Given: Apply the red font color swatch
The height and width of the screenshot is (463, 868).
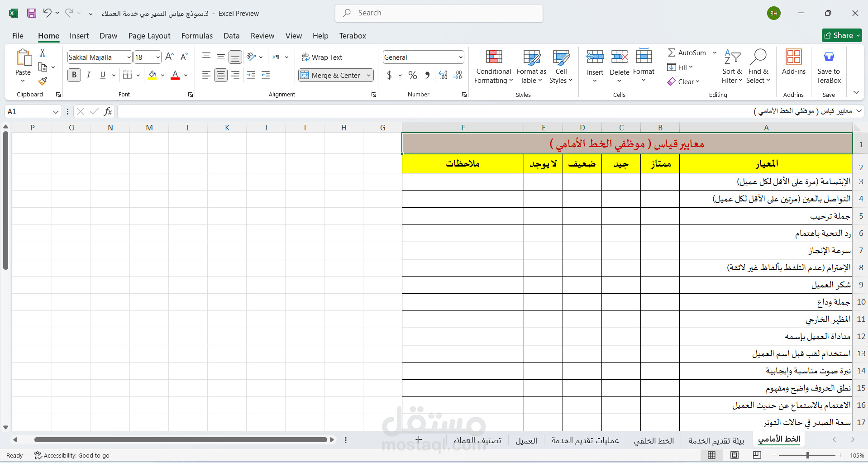Looking at the screenshot, I should click(175, 75).
